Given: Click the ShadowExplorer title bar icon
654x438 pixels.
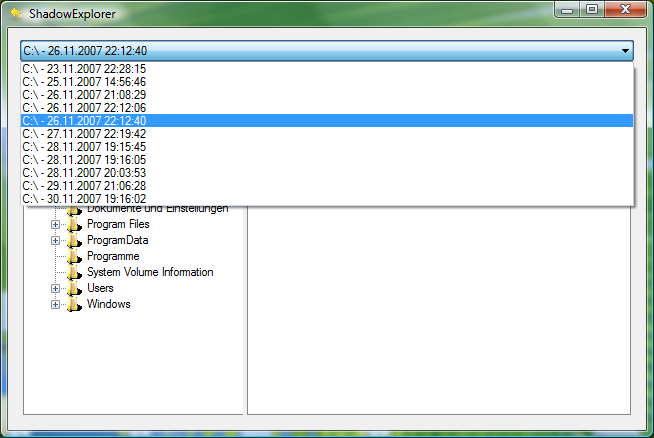Looking at the screenshot, I should [x=16, y=13].
